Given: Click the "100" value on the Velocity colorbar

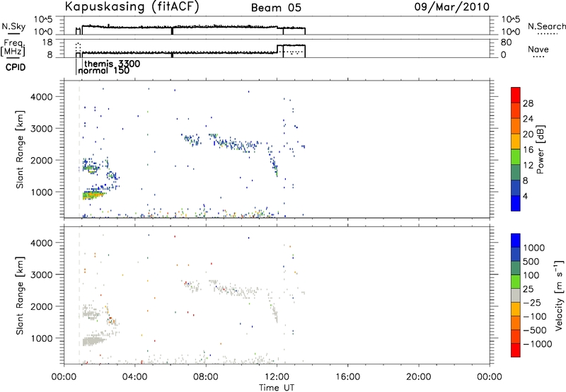Looking at the screenshot, I should point(531,275).
